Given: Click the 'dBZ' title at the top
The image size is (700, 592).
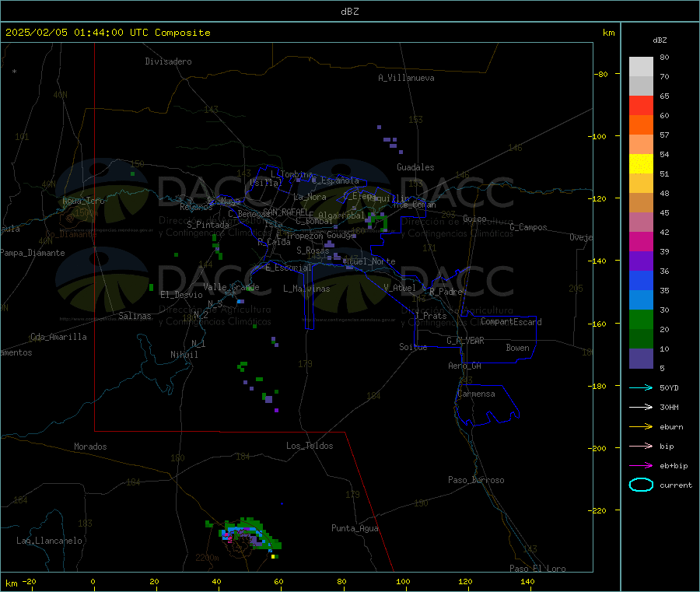Looking at the screenshot, I should pos(349,12).
